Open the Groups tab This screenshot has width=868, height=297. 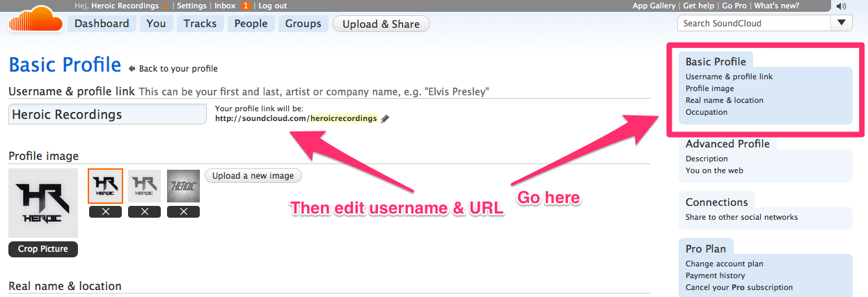click(303, 24)
